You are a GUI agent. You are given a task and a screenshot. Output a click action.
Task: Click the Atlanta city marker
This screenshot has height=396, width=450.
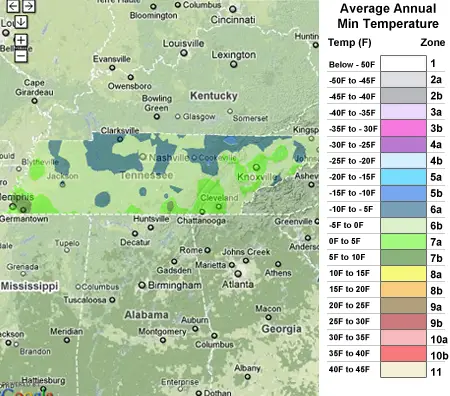[x=238, y=274]
